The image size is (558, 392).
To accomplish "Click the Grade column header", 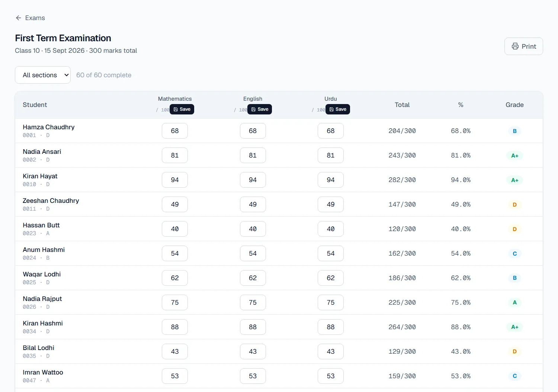I will [x=514, y=105].
